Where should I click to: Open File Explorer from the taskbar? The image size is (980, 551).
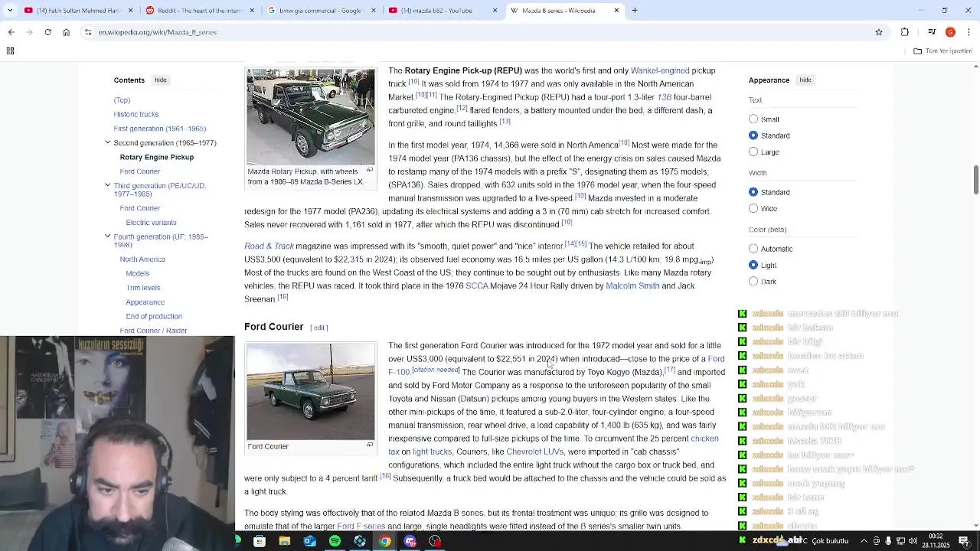tap(285, 541)
